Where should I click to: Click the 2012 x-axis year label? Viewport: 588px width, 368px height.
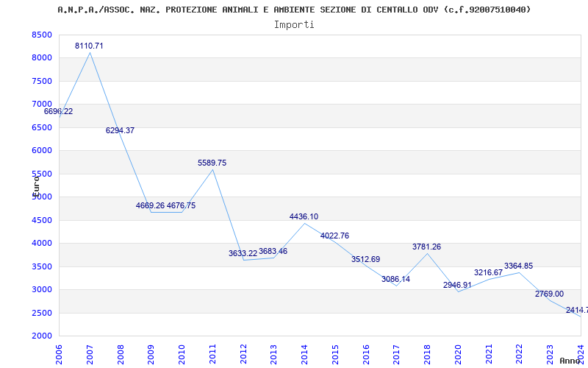[x=243, y=354]
